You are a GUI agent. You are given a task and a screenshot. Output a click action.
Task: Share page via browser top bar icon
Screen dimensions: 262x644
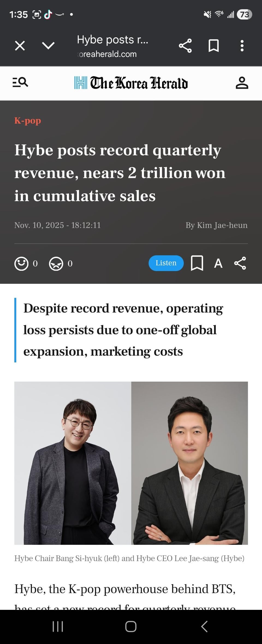(185, 46)
